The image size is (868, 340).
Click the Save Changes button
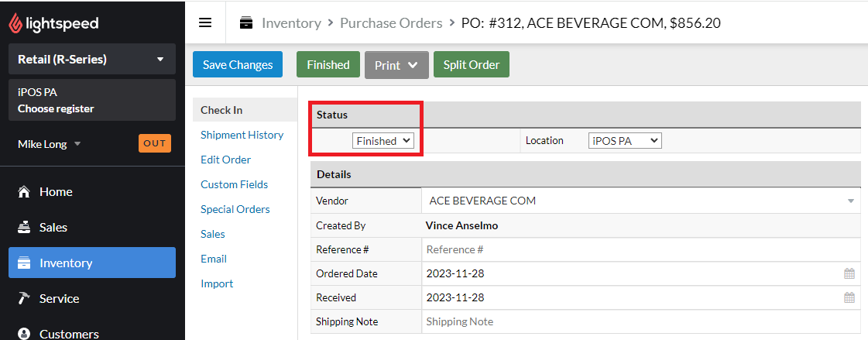[238, 65]
